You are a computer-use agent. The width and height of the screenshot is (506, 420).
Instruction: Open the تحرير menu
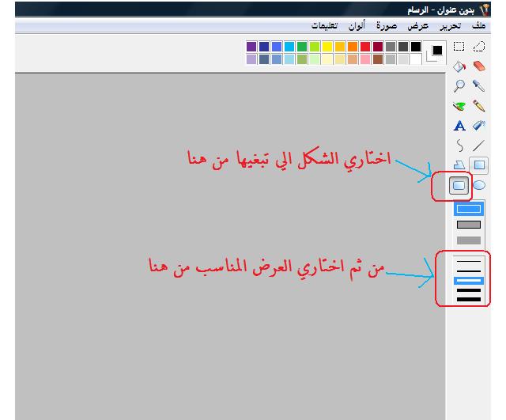(450, 26)
